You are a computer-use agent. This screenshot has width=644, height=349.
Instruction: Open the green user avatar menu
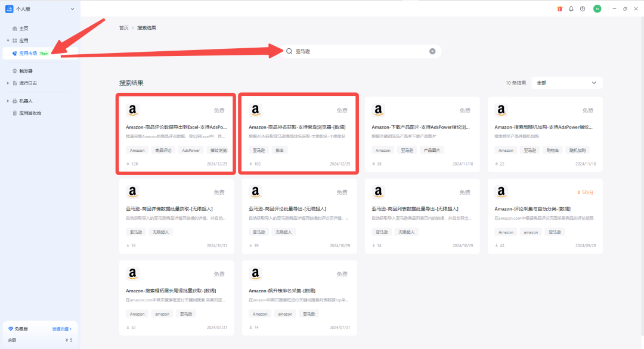coord(597,8)
